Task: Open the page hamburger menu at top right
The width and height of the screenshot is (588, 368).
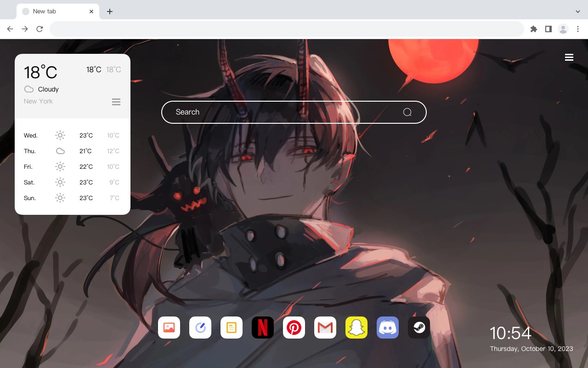Action: coord(569,57)
